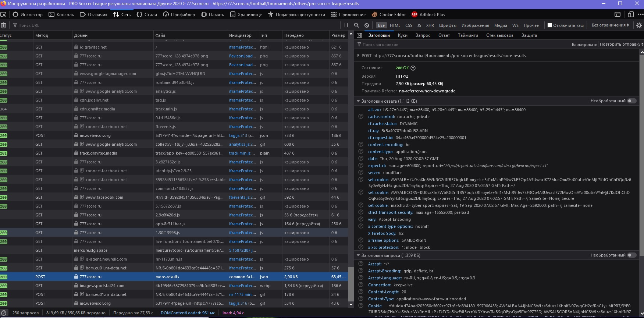Sort requests by the Размер column
Image resolution: width=644 pixels, height=318 pixels.
click(x=338, y=35)
